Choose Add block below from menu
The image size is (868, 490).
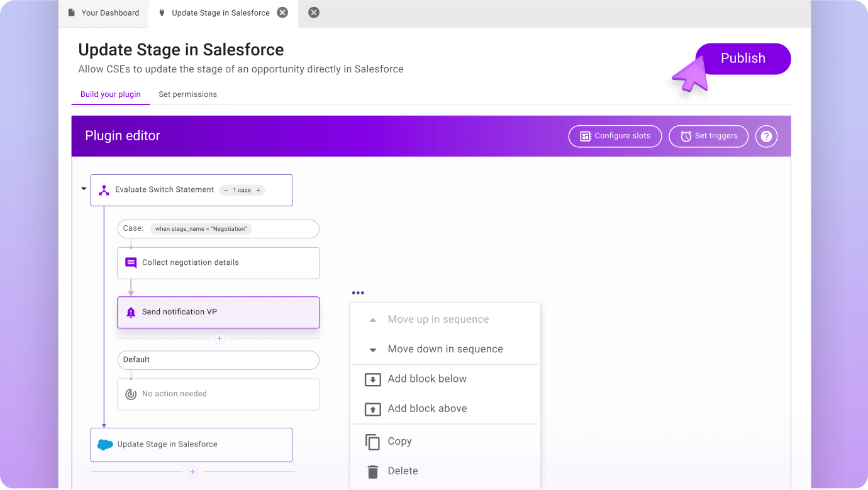tap(427, 379)
